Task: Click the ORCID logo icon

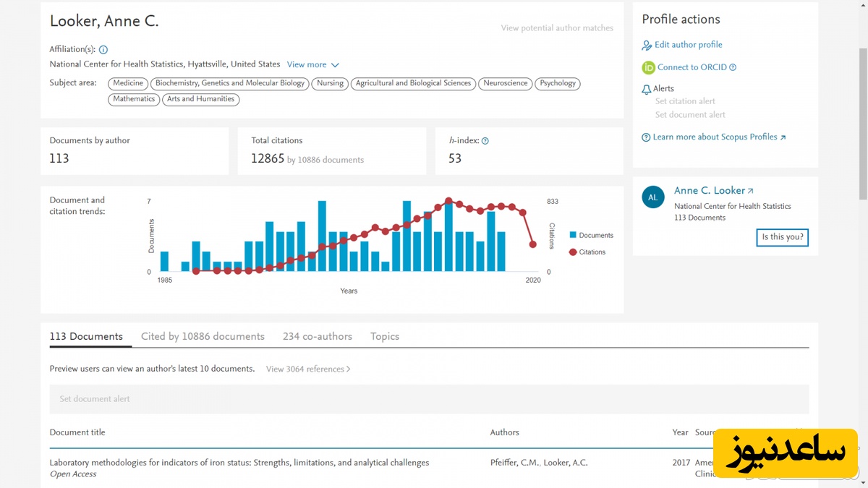Action: tap(648, 67)
